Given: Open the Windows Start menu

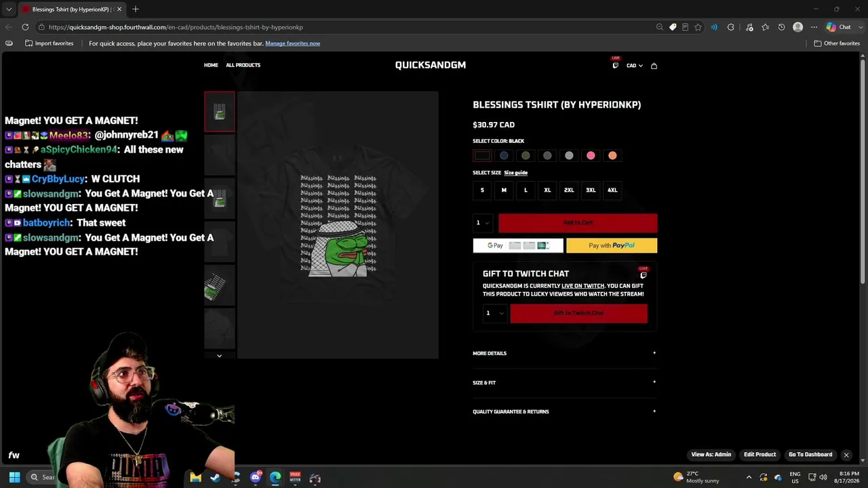Looking at the screenshot, I should 14,477.
